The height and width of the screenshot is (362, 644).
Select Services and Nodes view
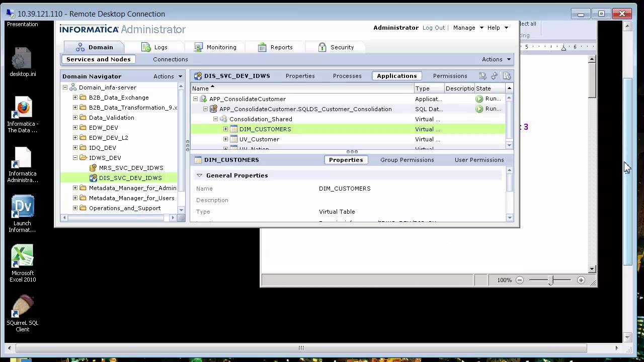pos(99,59)
